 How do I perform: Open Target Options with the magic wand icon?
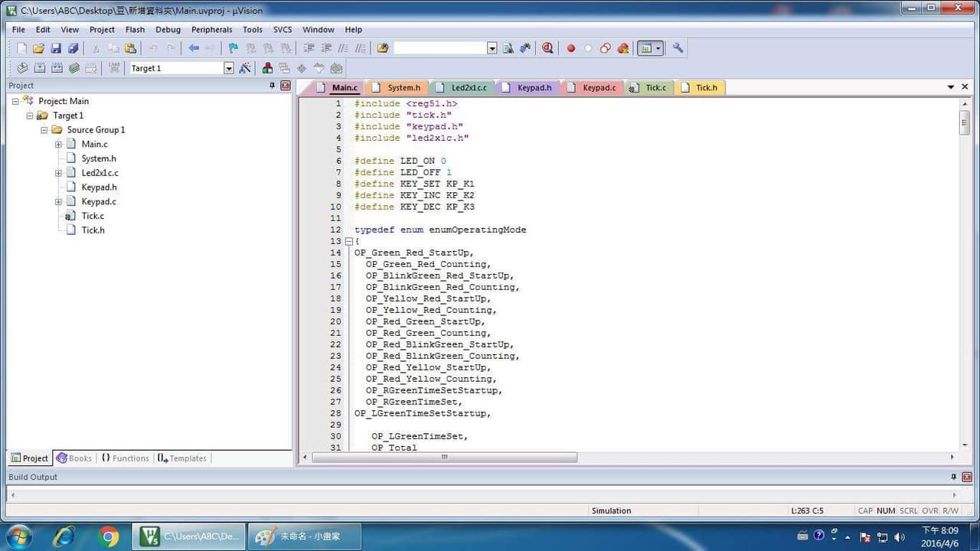(245, 68)
